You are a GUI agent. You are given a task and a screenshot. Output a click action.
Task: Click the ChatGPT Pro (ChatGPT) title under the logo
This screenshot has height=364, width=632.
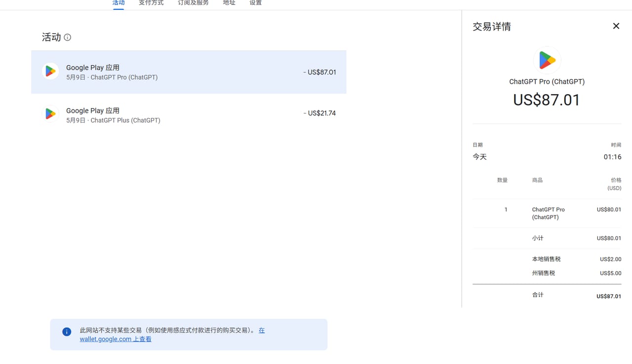[547, 82]
